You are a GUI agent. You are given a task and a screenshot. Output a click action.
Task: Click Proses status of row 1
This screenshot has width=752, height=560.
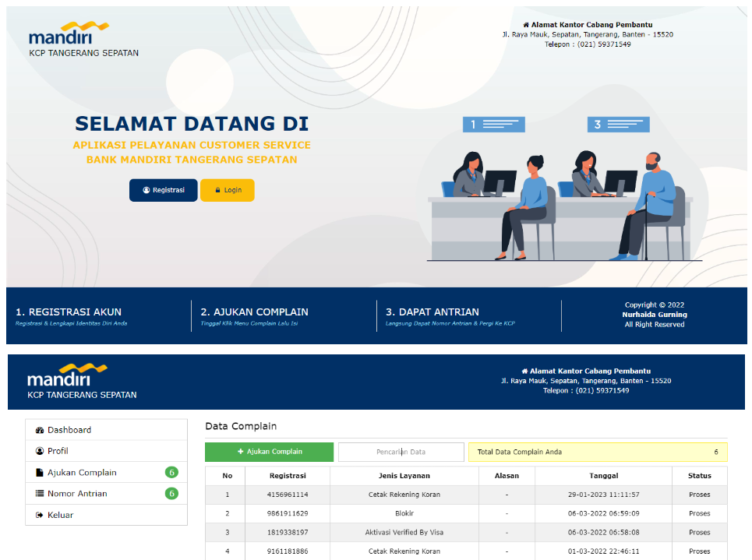tap(700, 495)
